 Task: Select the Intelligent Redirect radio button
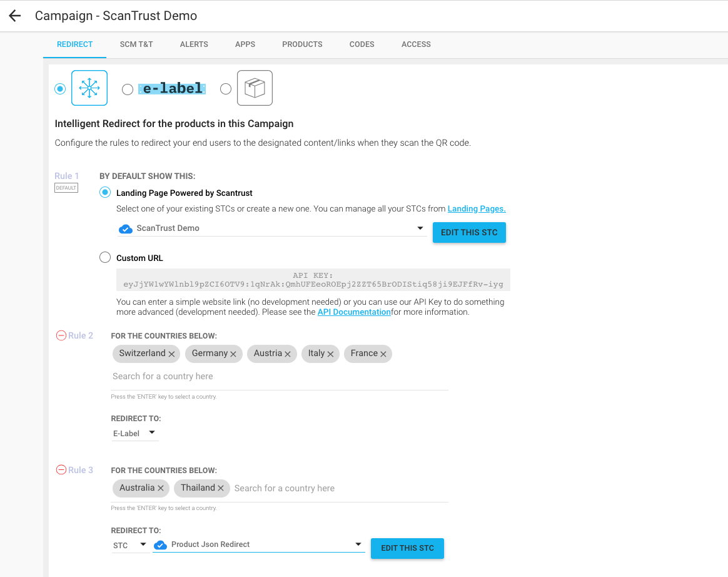click(x=60, y=89)
